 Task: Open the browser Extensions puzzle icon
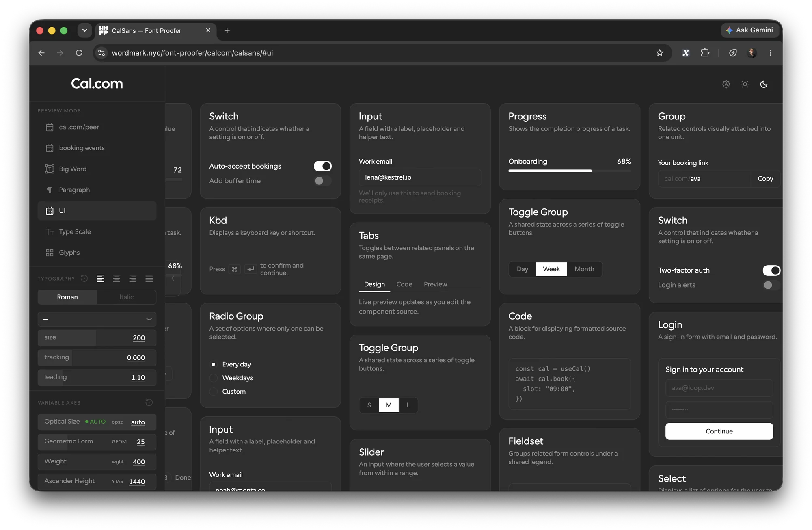[705, 53]
